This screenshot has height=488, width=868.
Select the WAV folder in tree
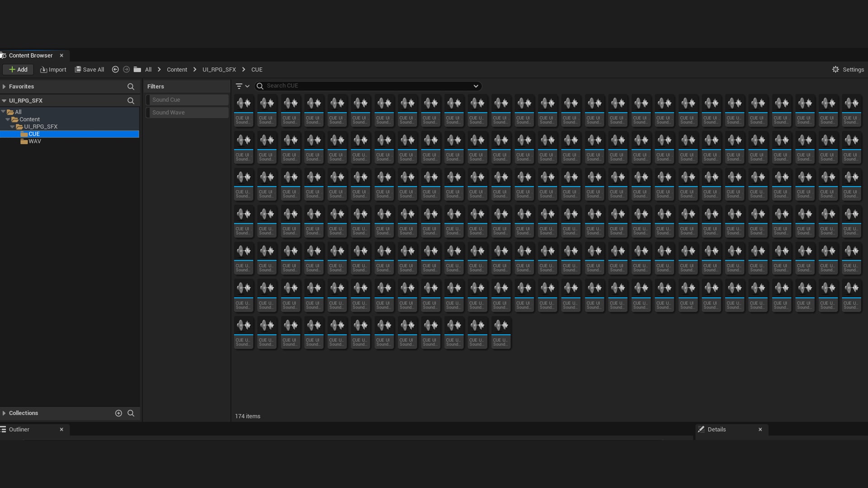(x=34, y=141)
